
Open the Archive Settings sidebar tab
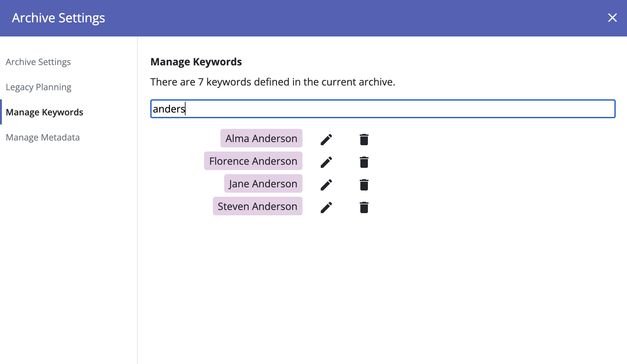coord(38,62)
